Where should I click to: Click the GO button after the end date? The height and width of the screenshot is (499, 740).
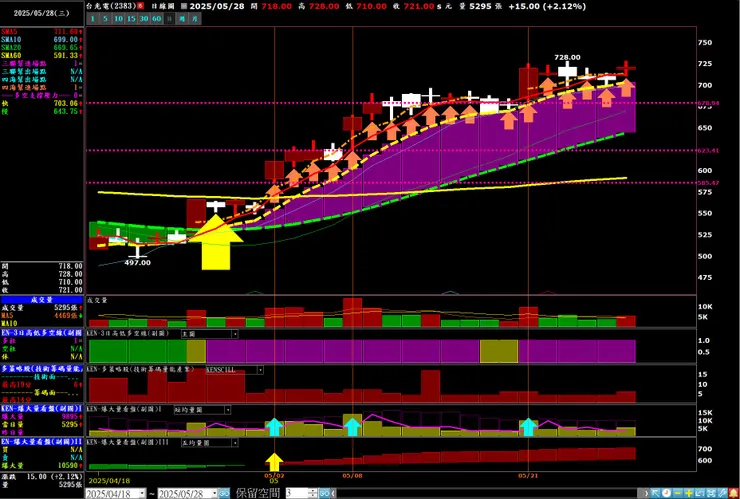click(224, 493)
